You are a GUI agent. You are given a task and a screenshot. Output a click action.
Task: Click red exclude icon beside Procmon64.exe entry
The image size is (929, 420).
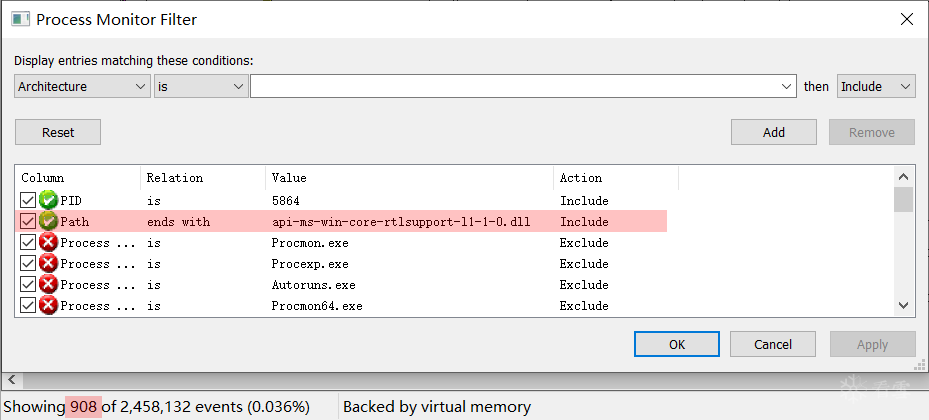pyautogui.click(x=48, y=305)
